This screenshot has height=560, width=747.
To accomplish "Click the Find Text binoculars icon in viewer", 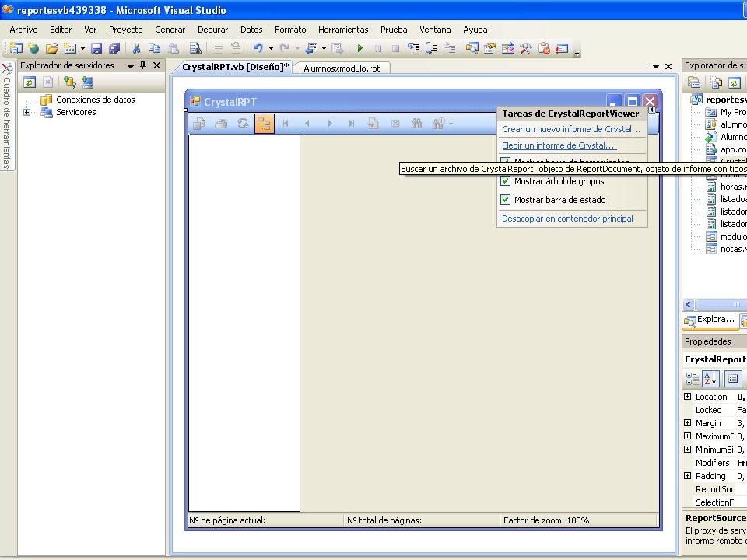I will (x=417, y=124).
